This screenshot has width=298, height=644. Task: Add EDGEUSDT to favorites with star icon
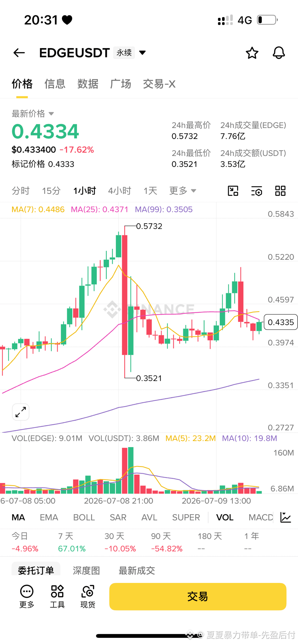click(x=252, y=53)
